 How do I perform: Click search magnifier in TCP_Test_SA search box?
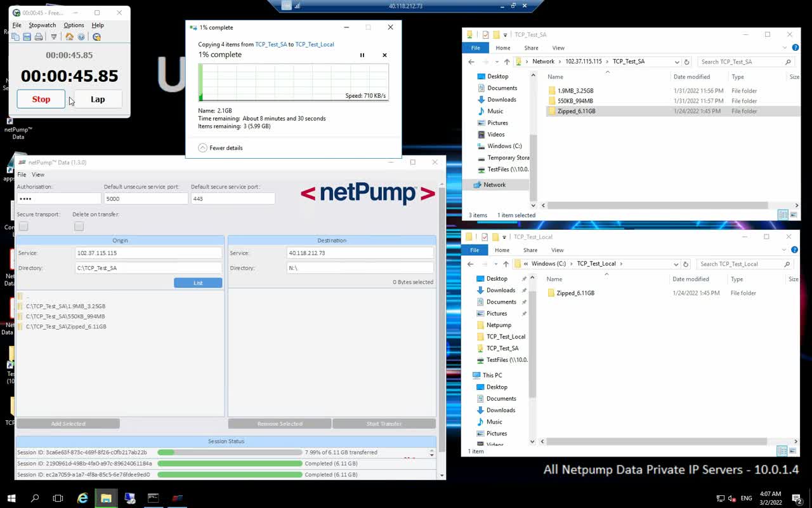(x=788, y=62)
